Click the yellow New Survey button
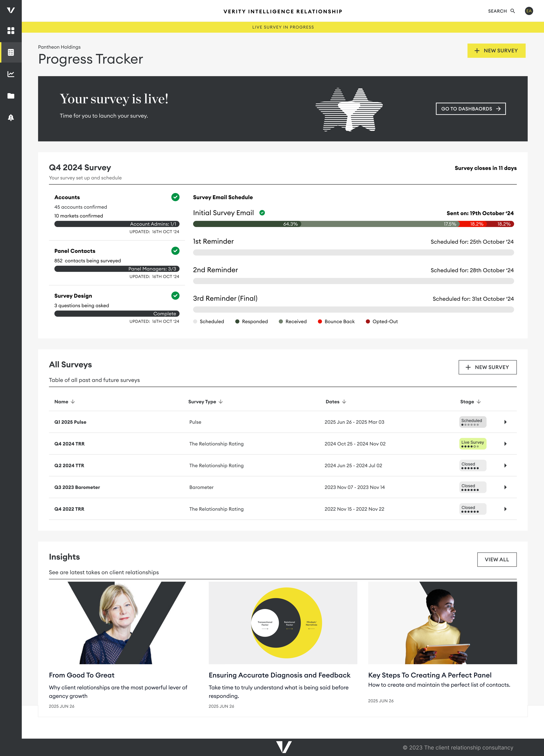 496,51
